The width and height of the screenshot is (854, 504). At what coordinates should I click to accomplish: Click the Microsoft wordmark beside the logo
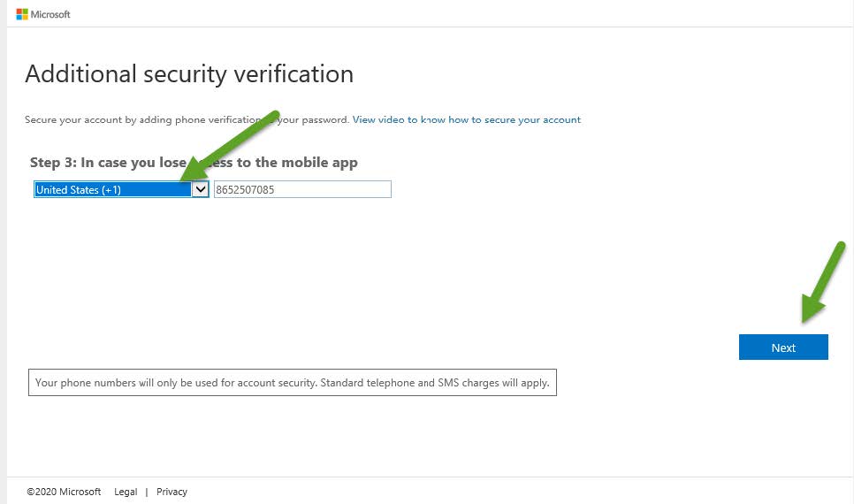click(50, 15)
